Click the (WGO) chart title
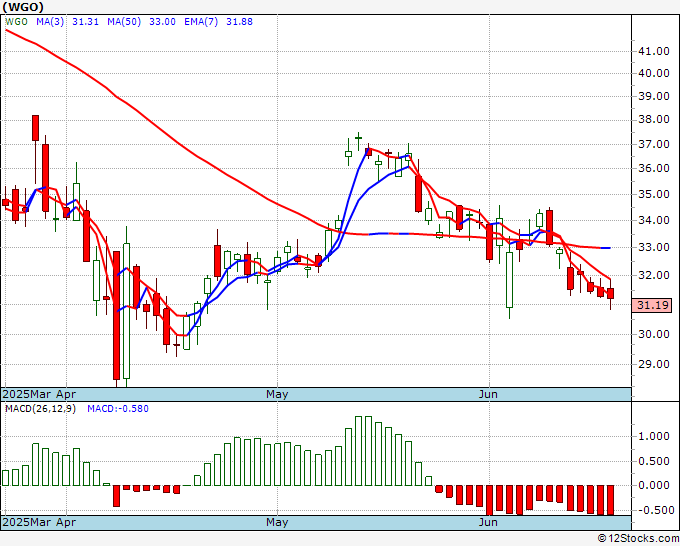 point(23,7)
